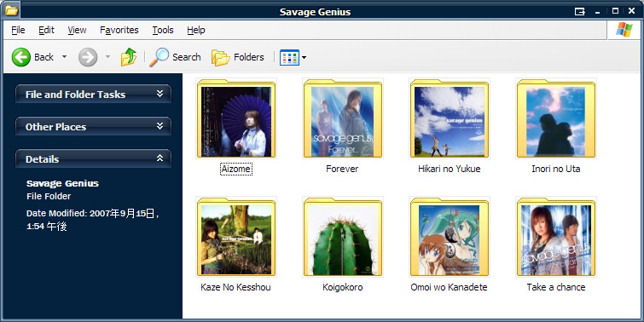Click the Other Places header
Image resolution: width=644 pixels, height=322 pixels.
pyautogui.click(x=93, y=126)
